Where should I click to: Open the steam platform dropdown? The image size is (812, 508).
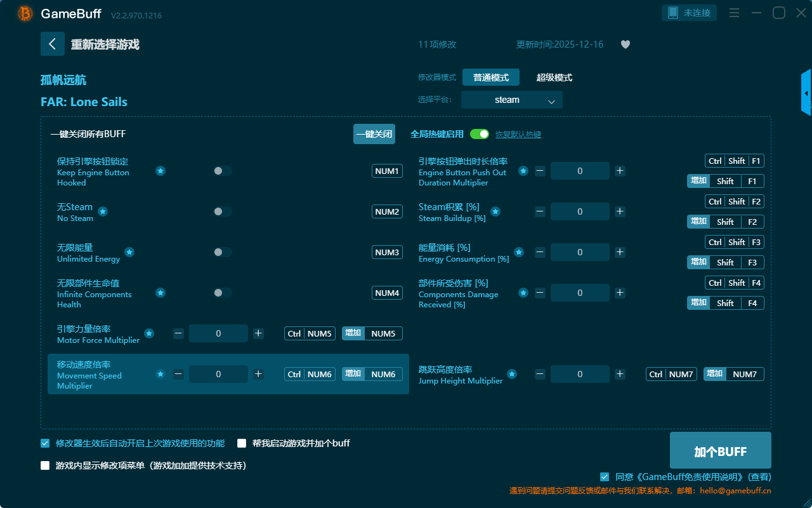[x=511, y=100]
